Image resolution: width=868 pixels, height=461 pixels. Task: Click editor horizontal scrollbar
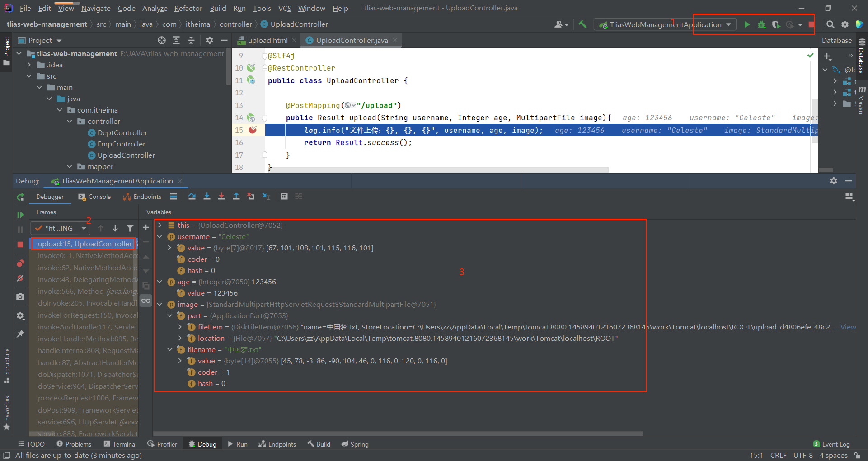pos(439,170)
